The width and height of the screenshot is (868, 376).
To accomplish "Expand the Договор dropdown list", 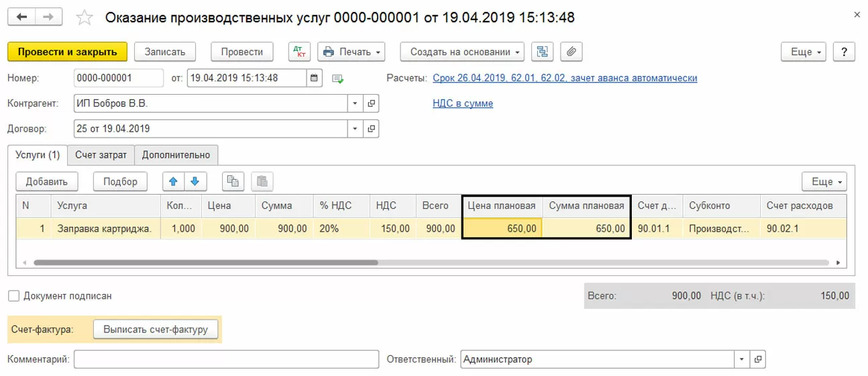I will tap(355, 128).
